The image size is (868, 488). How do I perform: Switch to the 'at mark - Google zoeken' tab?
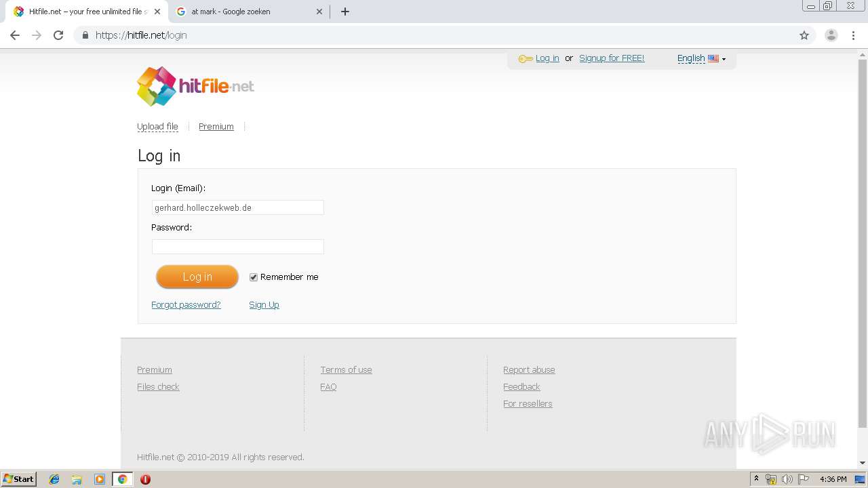click(248, 12)
